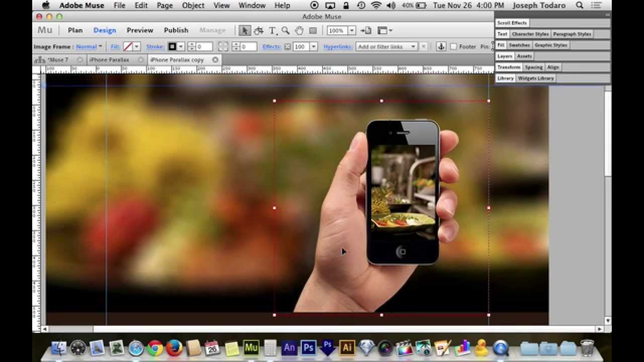Viewport: 644px width, 362px height.
Task: Close the iPhone Parallax copy tab
Action: click(x=215, y=60)
